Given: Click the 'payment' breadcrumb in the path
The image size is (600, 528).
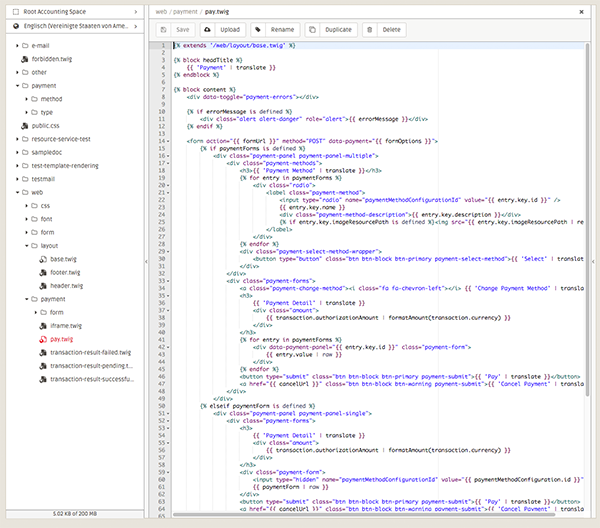Looking at the screenshot, I should tap(186, 10).
